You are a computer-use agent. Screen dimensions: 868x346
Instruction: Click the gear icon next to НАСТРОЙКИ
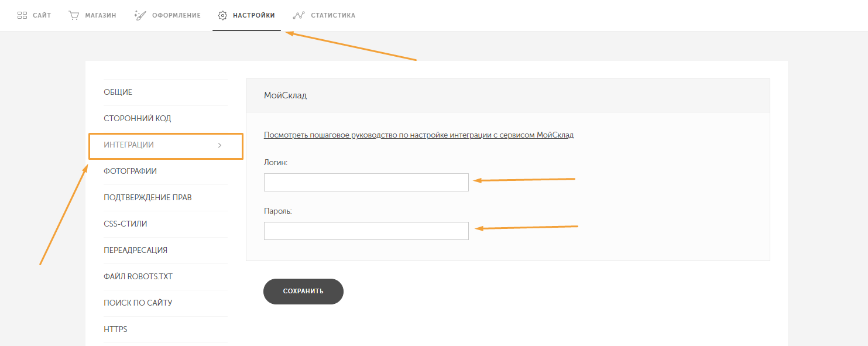(x=222, y=15)
